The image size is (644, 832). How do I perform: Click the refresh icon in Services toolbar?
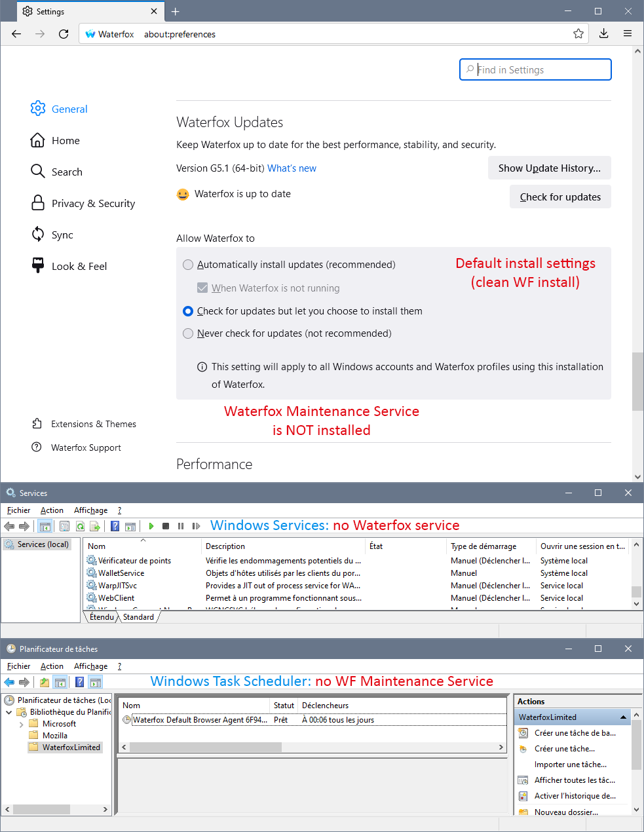click(80, 526)
